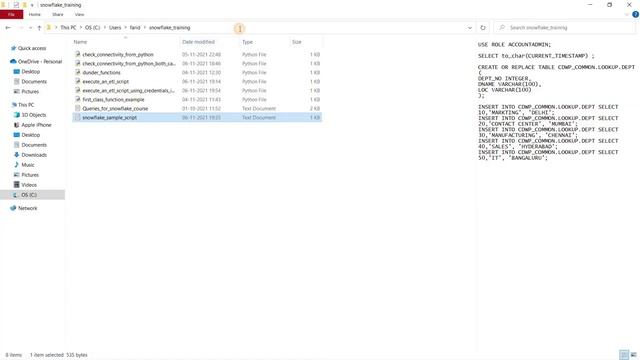Switch to details view icon in status bar

click(x=624, y=355)
